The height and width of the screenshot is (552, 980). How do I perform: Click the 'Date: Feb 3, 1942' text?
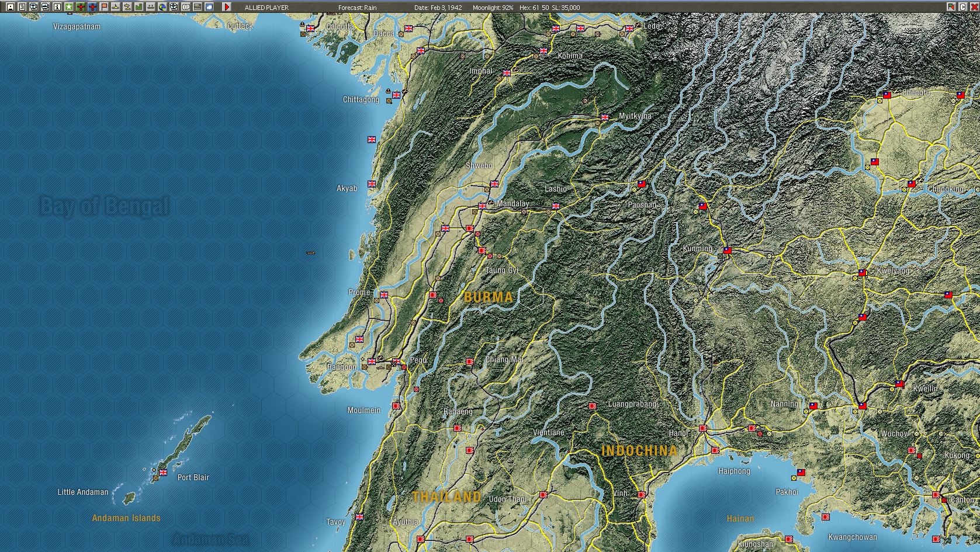tap(438, 8)
